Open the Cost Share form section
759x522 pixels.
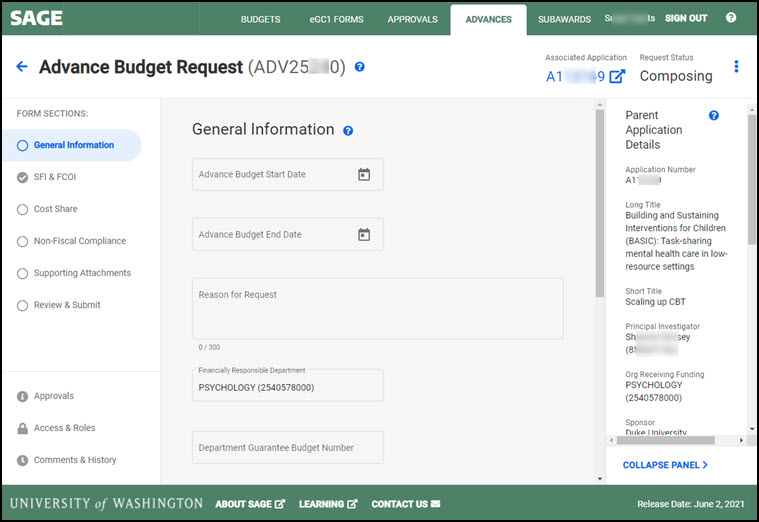55,209
